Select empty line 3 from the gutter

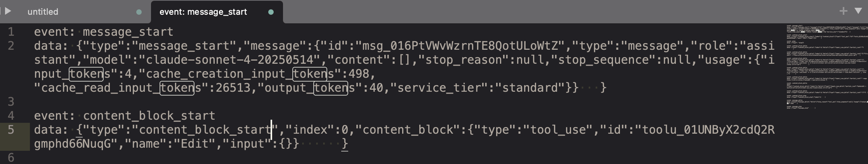click(x=11, y=102)
